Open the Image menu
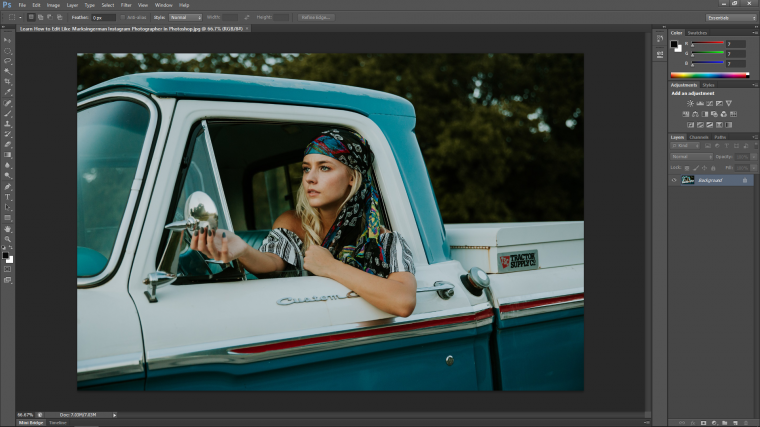 tap(53, 5)
